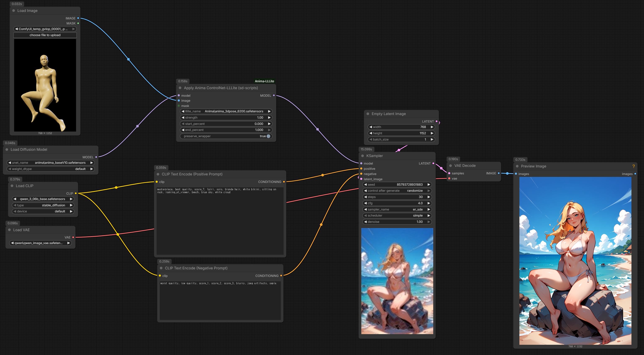Select the 3D pose image thumbnail
Viewport: 644px width, 355px height.
[45, 85]
